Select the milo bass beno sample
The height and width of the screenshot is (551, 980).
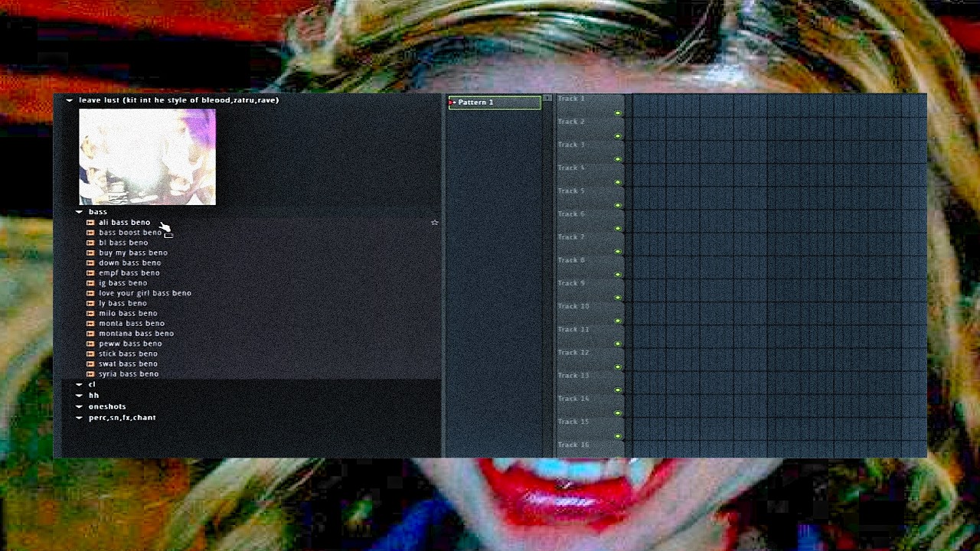tap(128, 313)
